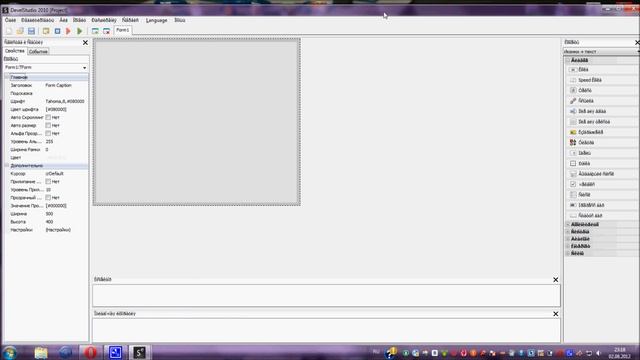Toggle the Прозрачный property checkbox
640x360 pixels.
[x=48, y=198]
